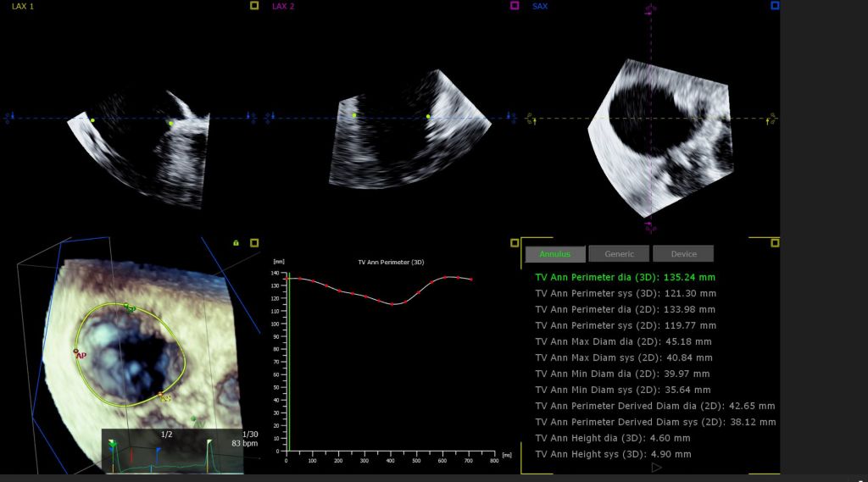
Task: Click the red ECG timeline marker
Action: coord(131,455)
